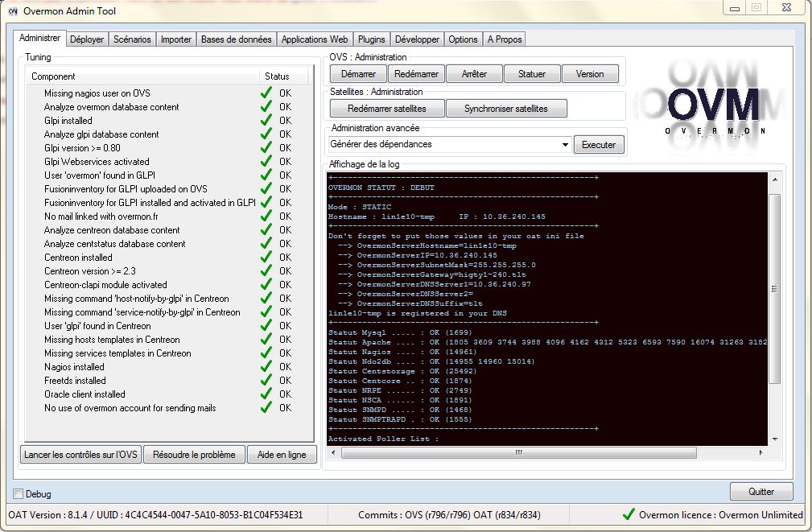812x532 pixels.
Task: Click the Arrêter button
Action: [474, 74]
